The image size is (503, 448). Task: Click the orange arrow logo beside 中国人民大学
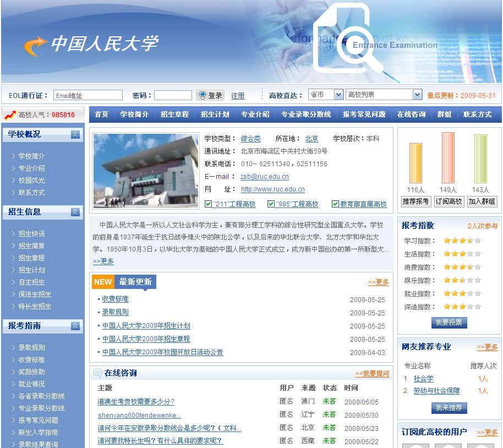click(x=35, y=46)
